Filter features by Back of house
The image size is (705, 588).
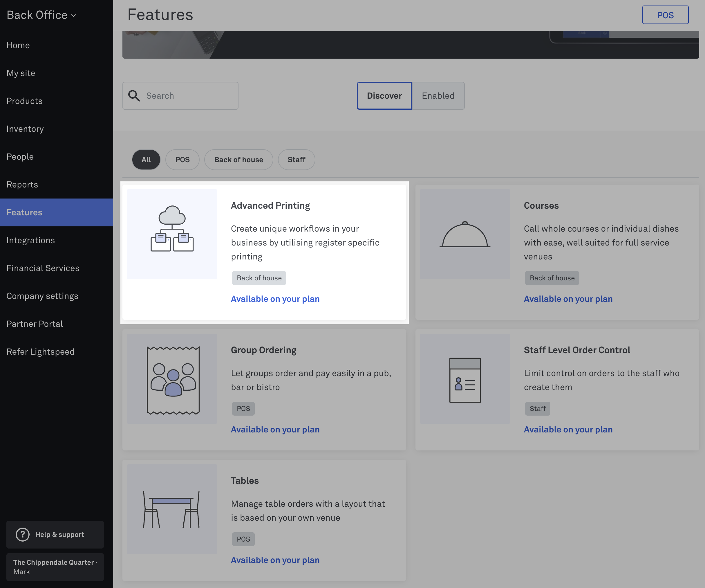click(x=238, y=160)
